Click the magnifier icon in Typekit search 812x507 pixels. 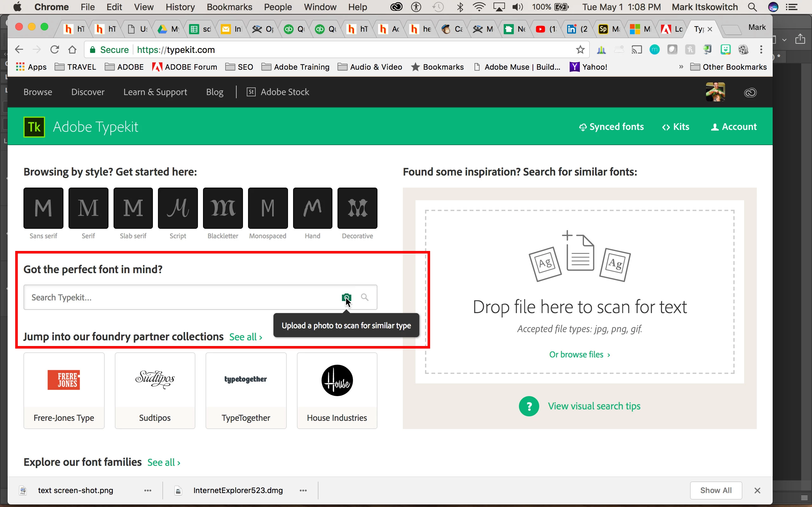[365, 297]
